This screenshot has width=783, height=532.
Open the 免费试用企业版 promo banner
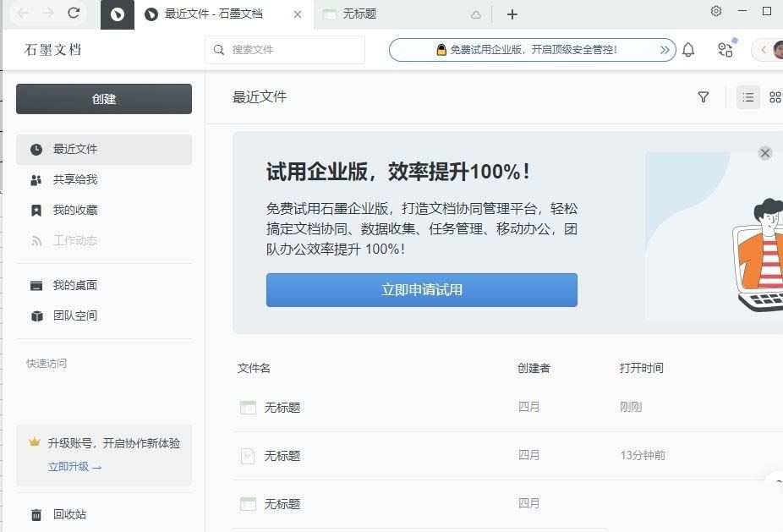click(x=533, y=49)
